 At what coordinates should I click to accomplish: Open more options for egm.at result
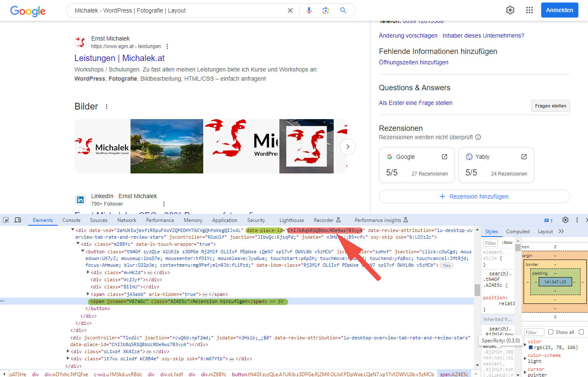[x=167, y=46]
